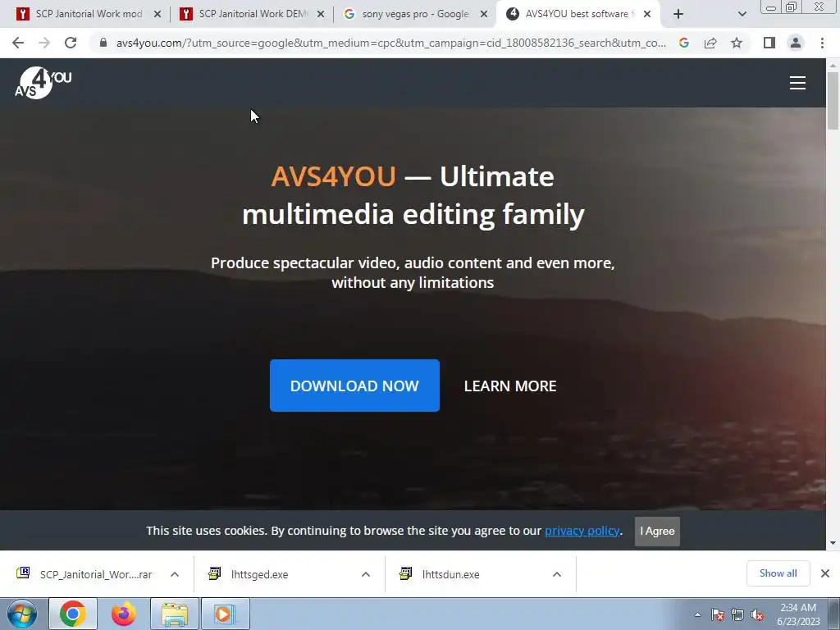Click the scrollbar up arrow
The height and width of the screenshot is (630, 840).
coord(833,65)
